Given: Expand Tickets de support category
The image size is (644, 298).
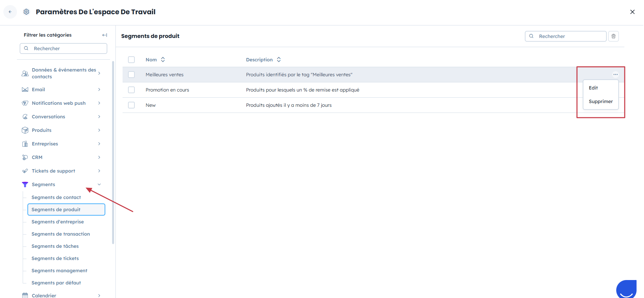Looking at the screenshot, I should click(99, 171).
